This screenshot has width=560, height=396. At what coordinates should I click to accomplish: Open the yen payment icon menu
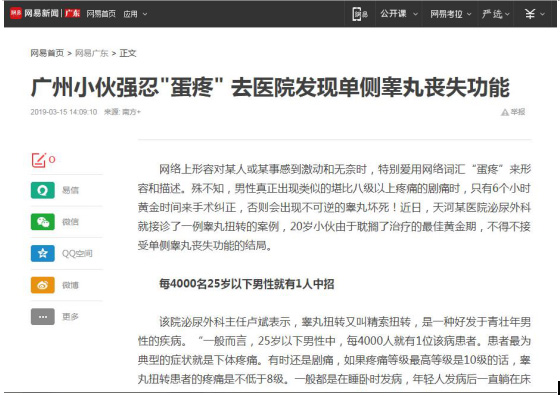pyautogui.click(x=534, y=14)
